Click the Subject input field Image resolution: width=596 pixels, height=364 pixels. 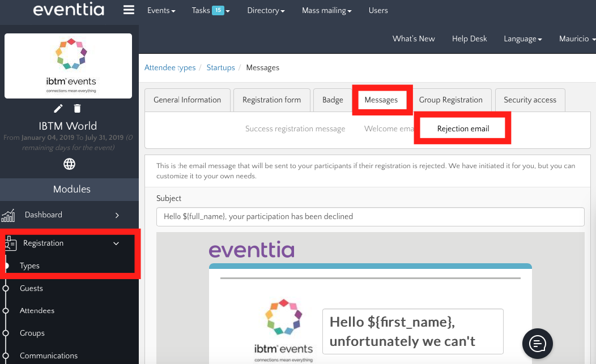(370, 216)
